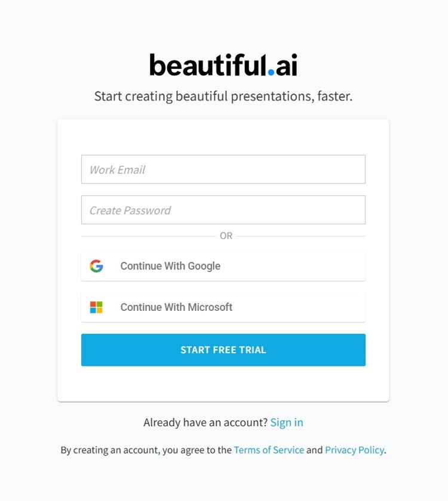Select the "Already have an account?" text

[x=205, y=422]
